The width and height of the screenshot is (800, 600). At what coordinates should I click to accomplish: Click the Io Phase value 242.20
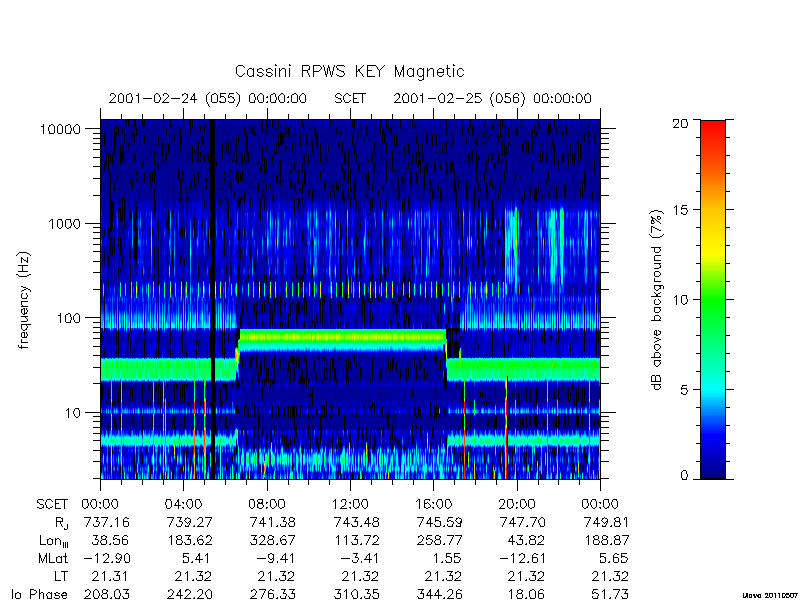point(189,594)
